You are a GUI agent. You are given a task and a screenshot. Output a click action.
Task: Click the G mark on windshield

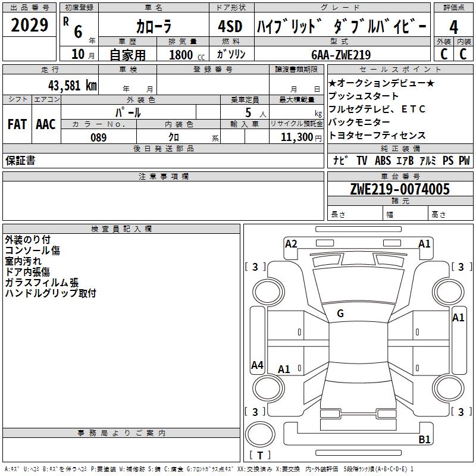[x=340, y=314]
